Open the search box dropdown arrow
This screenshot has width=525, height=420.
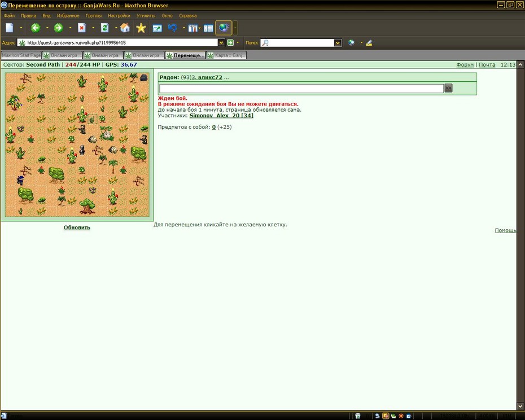pos(338,42)
